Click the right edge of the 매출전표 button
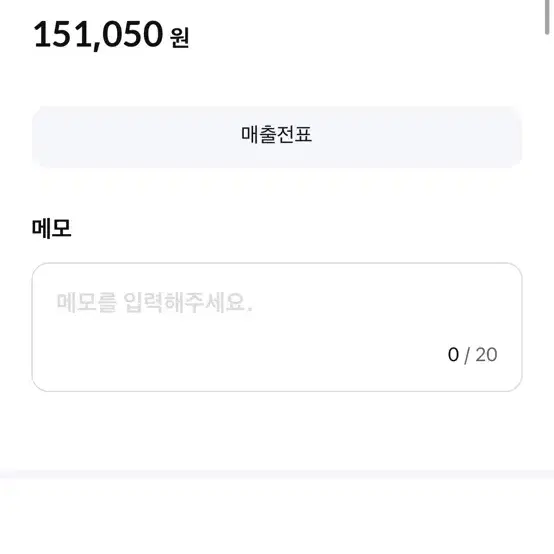The height and width of the screenshot is (554, 554). coord(515,137)
